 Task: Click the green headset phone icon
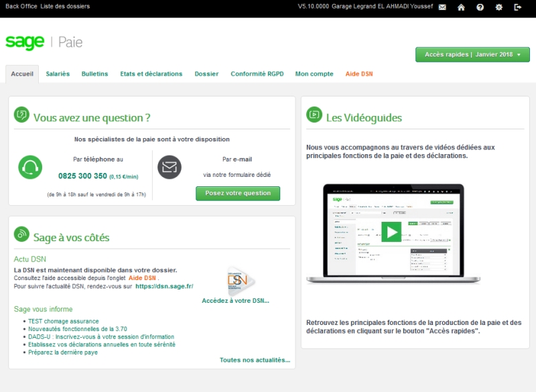coord(30,167)
